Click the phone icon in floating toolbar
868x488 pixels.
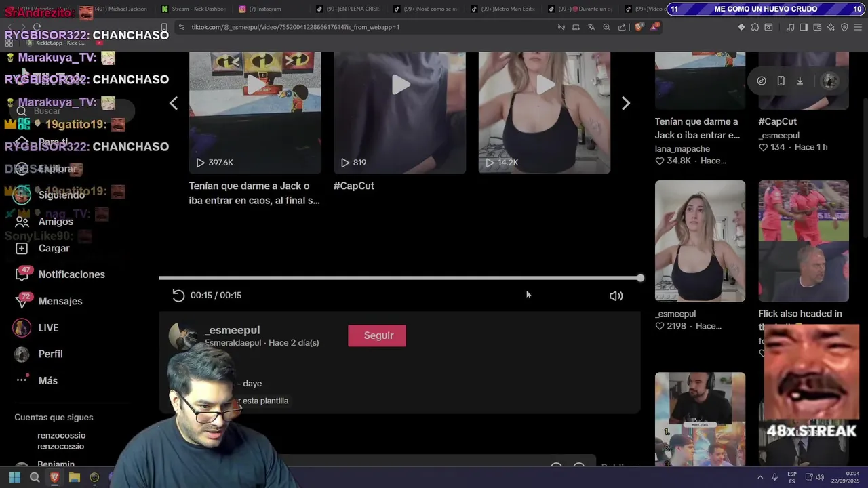tap(781, 81)
